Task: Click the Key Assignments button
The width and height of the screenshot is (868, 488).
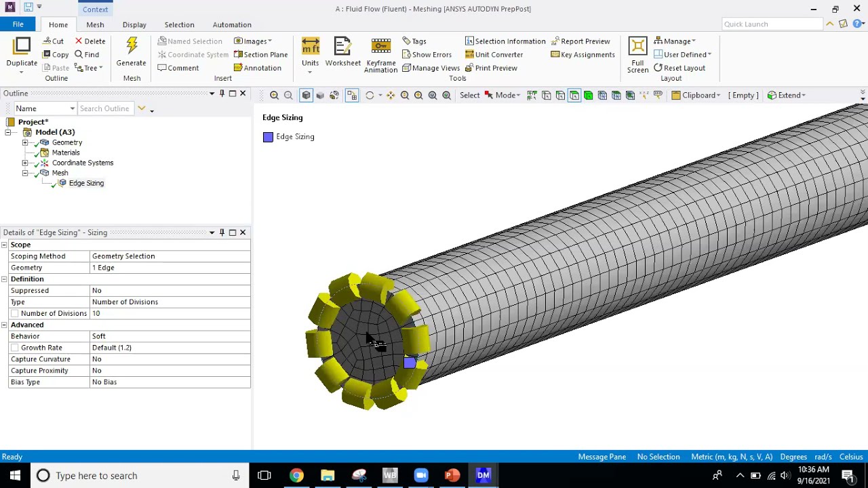Action: point(583,55)
